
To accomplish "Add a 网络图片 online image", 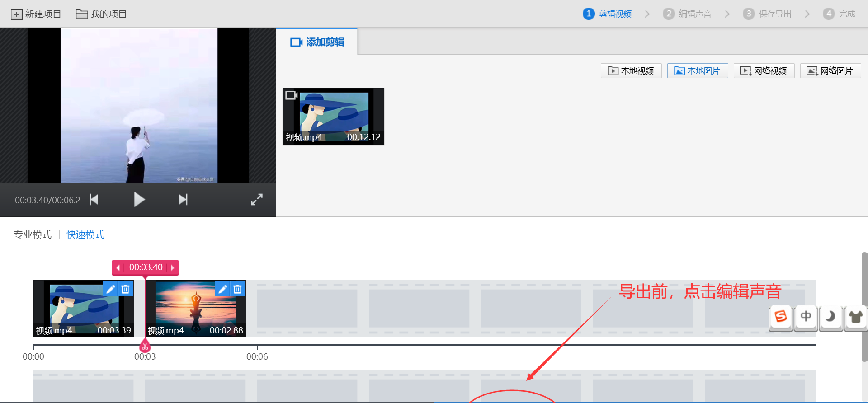I will pos(830,71).
